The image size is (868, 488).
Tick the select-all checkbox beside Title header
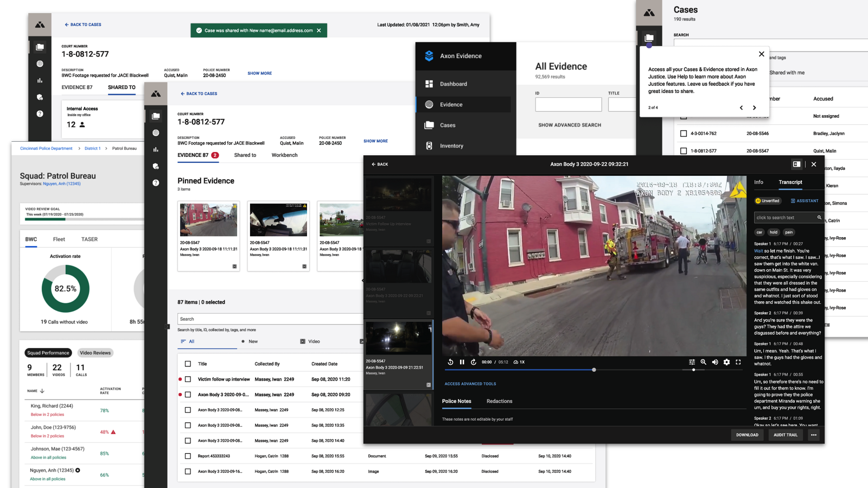[x=188, y=364]
